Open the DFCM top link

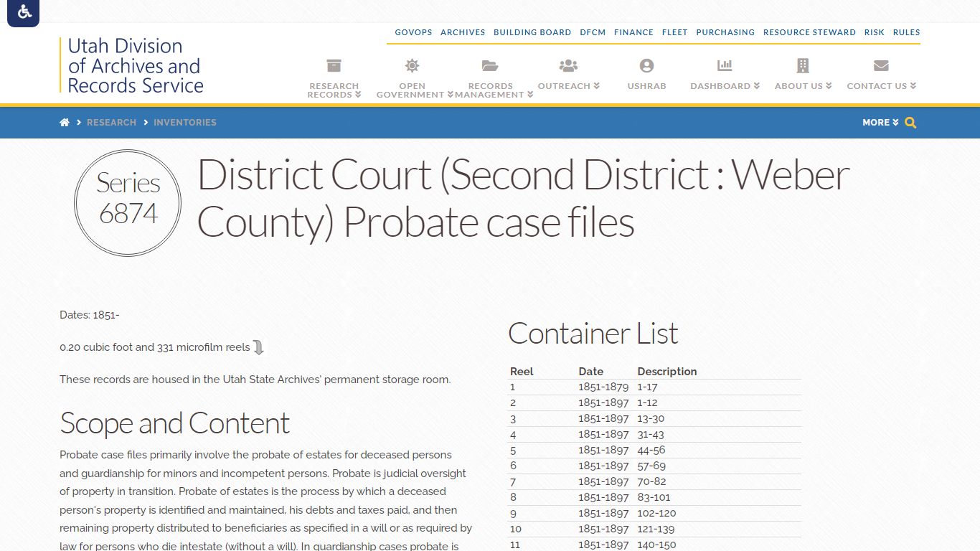tap(593, 32)
